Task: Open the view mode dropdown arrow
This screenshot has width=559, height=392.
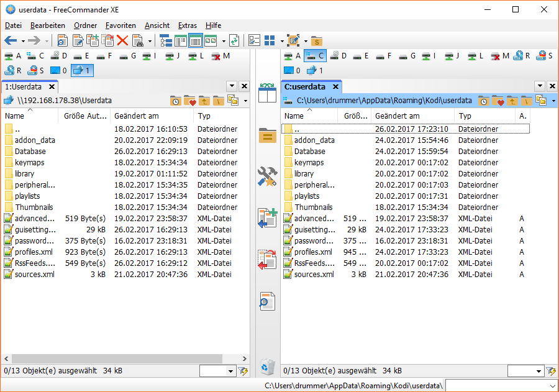Action: click(x=224, y=42)
